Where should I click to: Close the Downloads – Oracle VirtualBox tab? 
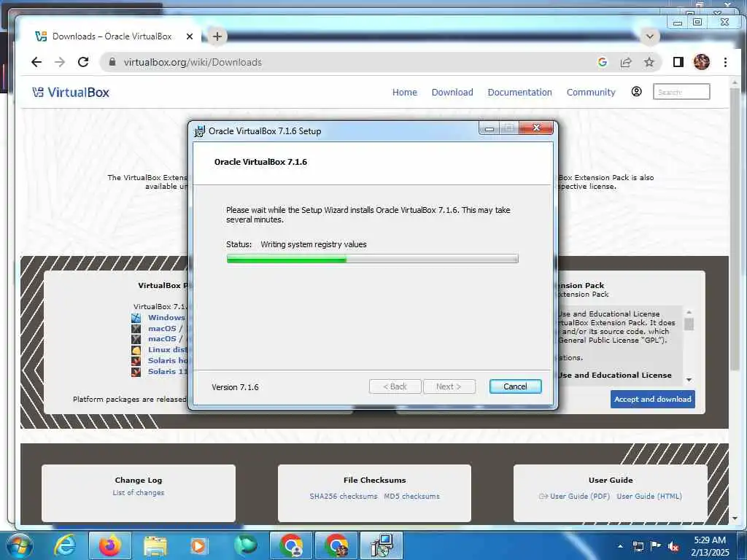click(190, 36)
